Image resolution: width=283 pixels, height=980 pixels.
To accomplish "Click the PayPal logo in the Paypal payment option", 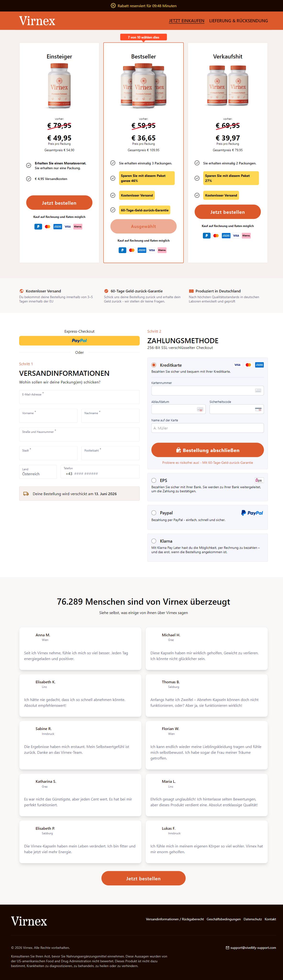I will click(x=252, y=513).
